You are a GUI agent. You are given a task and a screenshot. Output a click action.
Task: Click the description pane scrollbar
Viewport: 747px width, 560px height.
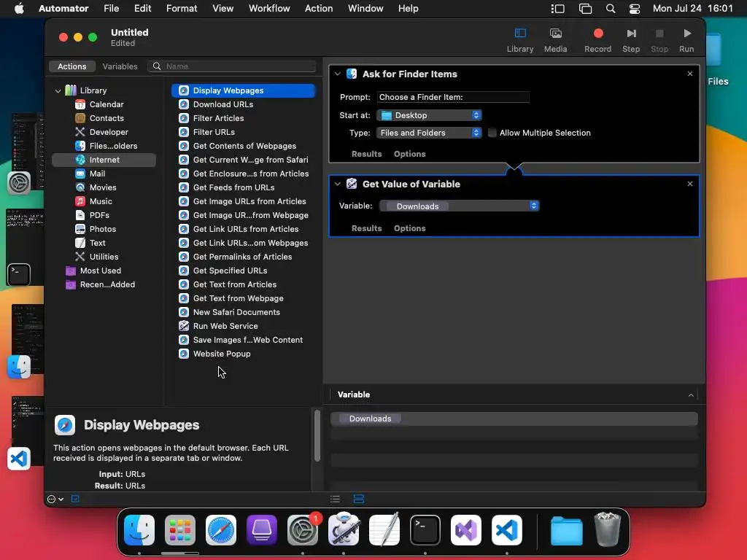[317, 436]
